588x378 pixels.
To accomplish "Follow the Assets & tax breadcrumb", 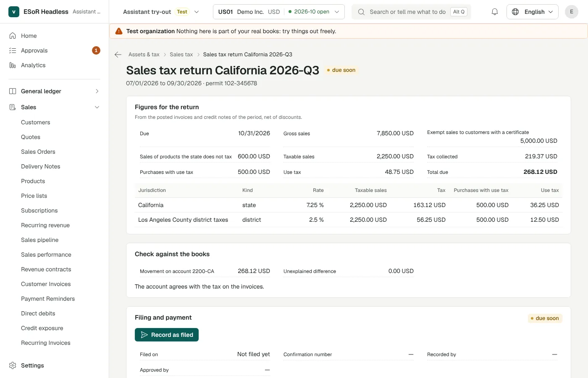I will coord(144,55).
